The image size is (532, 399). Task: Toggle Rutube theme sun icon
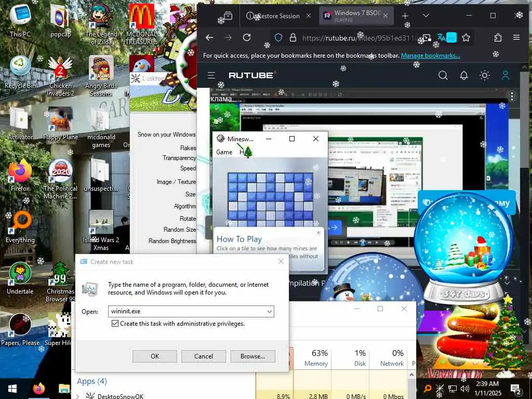[x=485, y=75]
